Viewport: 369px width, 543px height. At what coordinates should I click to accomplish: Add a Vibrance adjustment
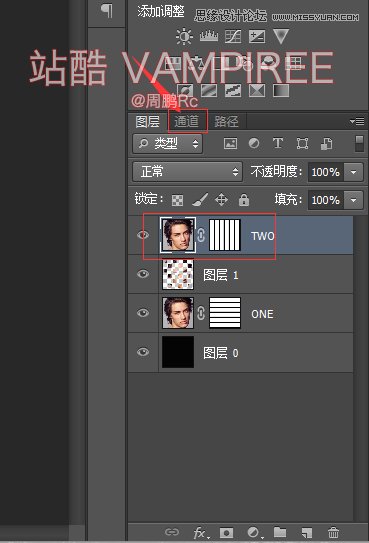coord(281,36)
